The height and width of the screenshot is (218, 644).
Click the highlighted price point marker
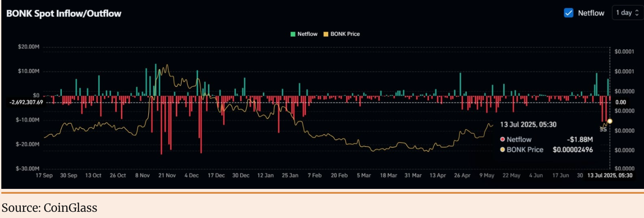point(610,121)
